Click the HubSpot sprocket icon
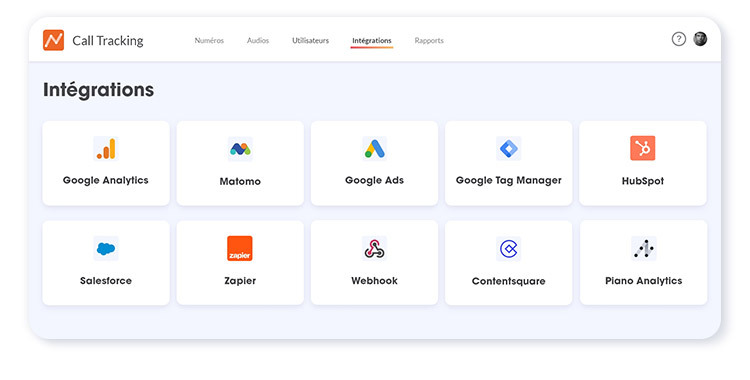750x380 pixels. click(x=643, y=148)
